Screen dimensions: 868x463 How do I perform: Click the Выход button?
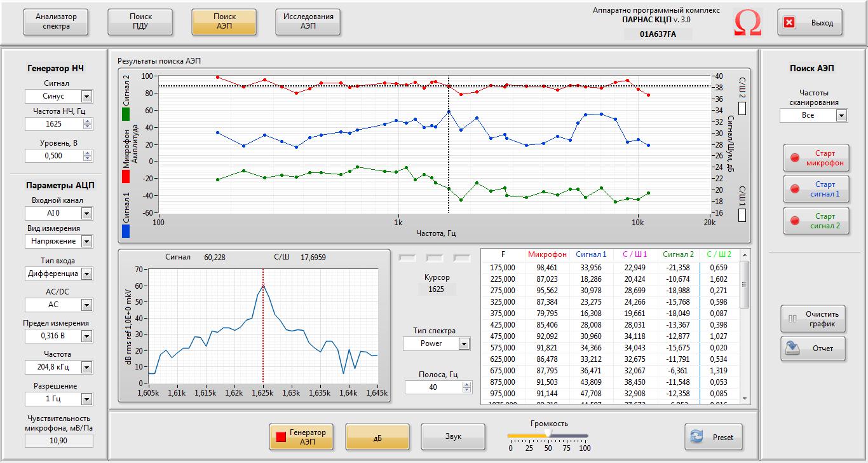click(x=810, y=23)
